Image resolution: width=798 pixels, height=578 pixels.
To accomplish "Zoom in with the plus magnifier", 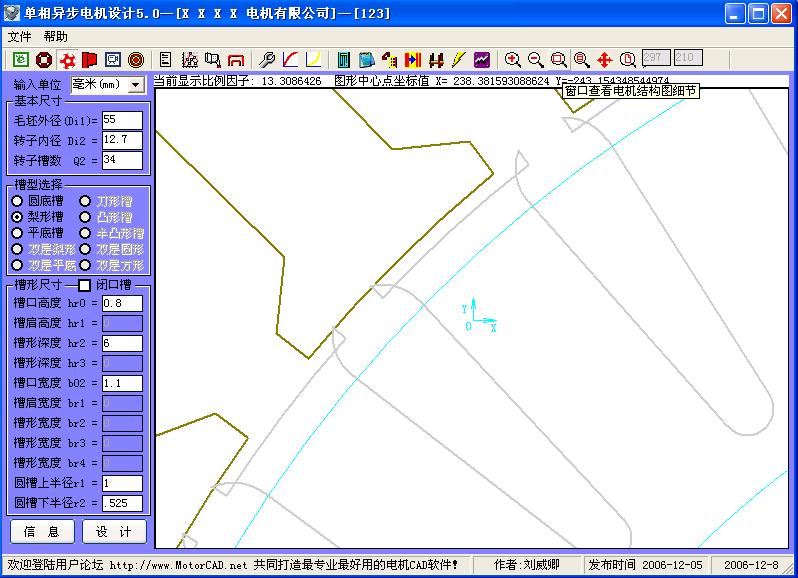I will pyautogui.click(x=512, y=60).
